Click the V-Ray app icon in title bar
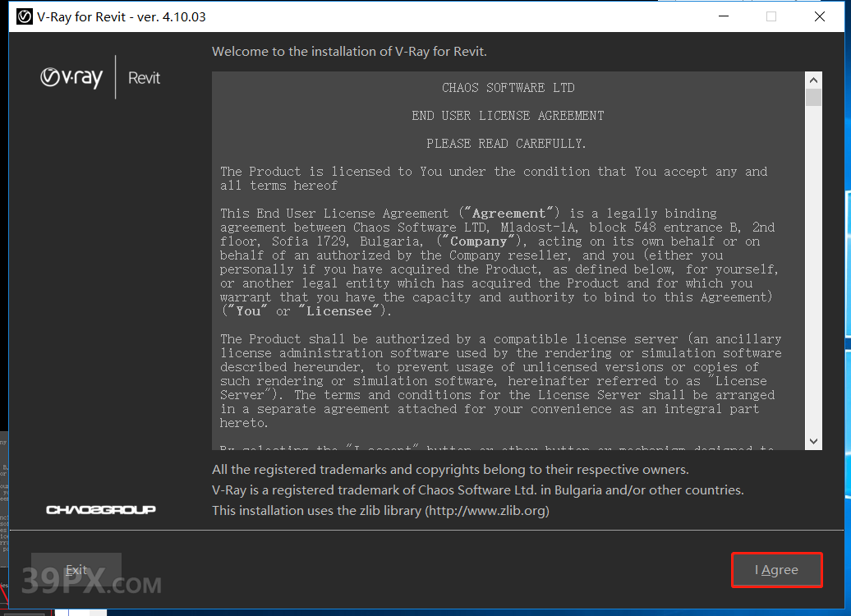 coord(25,16)
